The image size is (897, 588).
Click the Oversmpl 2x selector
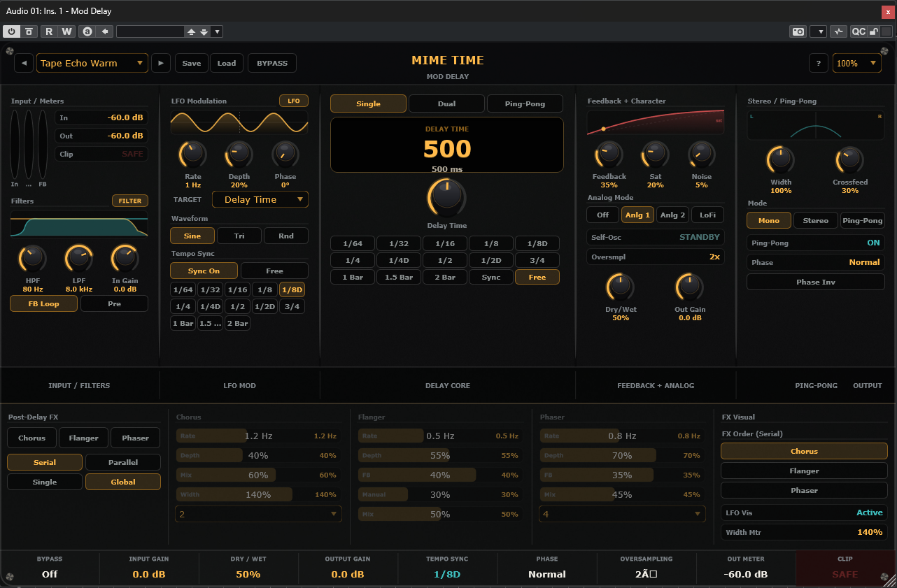coord(655,257)
